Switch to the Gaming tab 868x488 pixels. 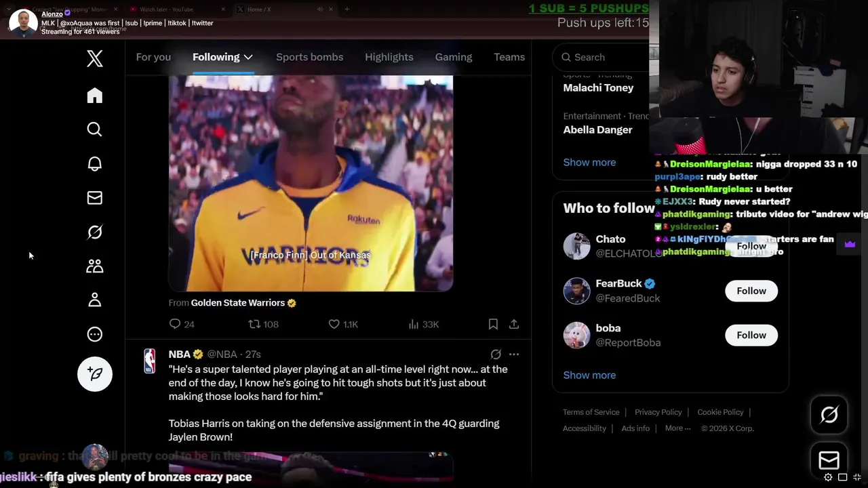point(454,57)
